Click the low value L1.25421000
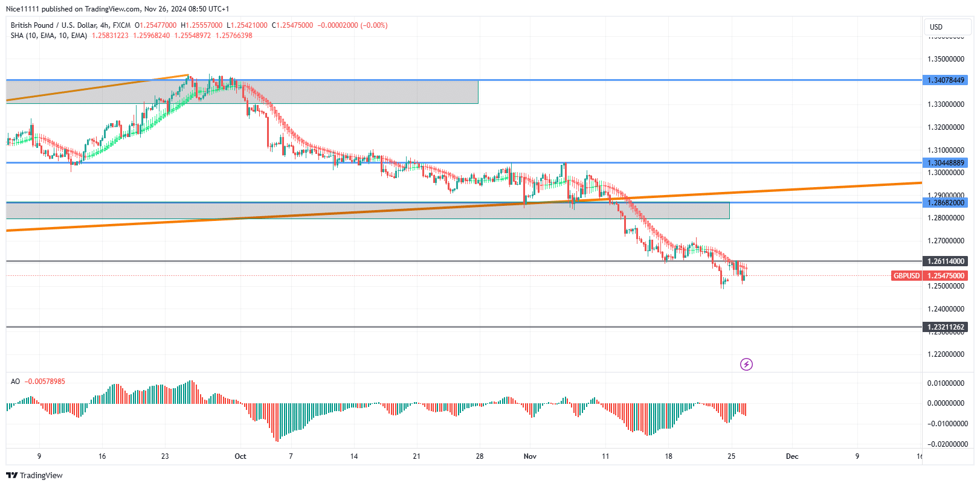The image size is (980, 486). (x=247, y=25)
